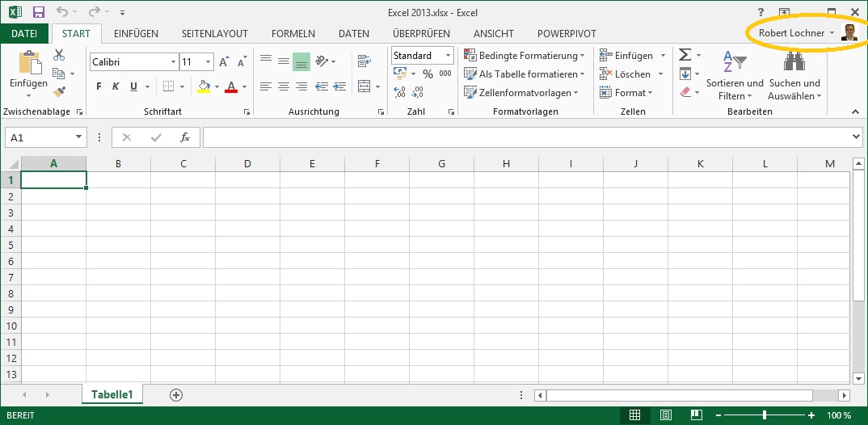The image size is (868, 425).
Task: Click the increase font size icon
Action: tap(224, 62)
